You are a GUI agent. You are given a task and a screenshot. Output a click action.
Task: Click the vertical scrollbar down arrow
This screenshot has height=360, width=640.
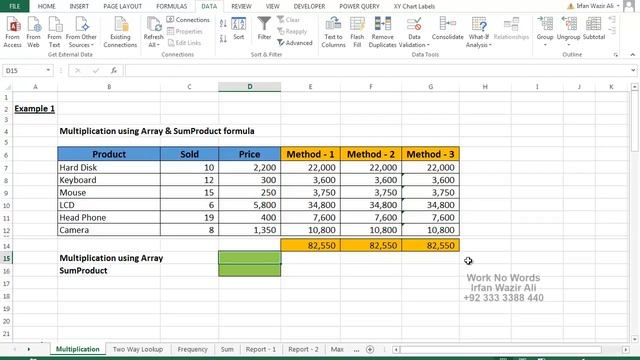634,338
